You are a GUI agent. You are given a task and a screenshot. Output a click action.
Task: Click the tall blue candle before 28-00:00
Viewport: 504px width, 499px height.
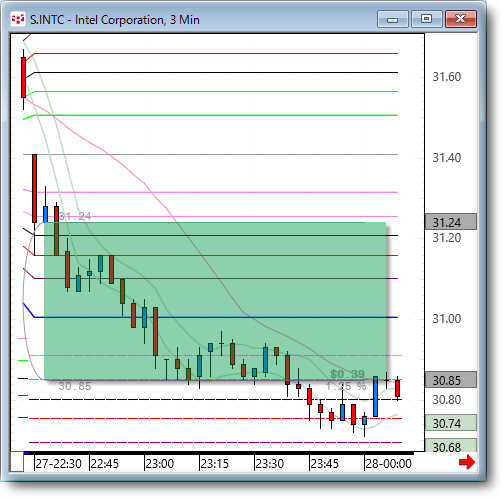(375, 396)
